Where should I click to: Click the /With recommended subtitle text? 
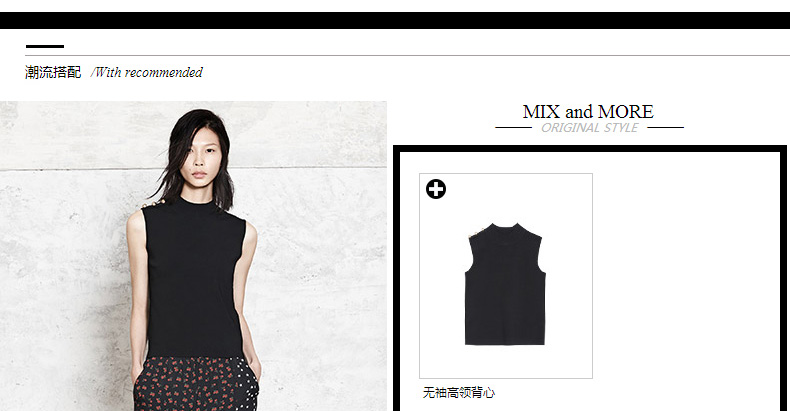pyautogui.click(x=147, y=73)
